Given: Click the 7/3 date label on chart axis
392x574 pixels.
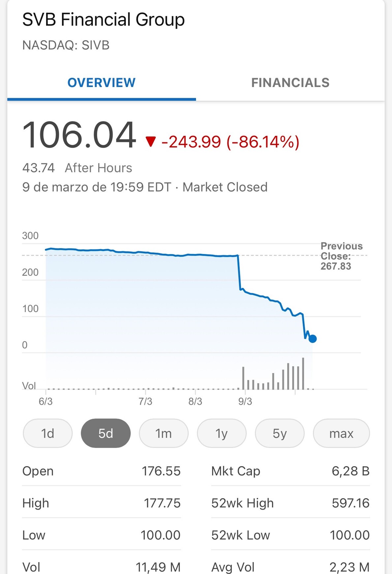Looking at the screenshot, I should [x=145, y=401].
